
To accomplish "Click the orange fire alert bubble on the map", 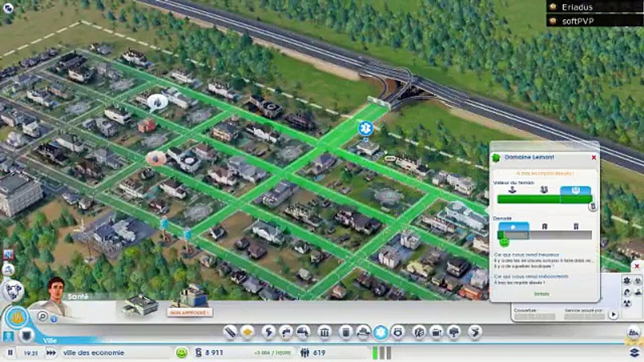I will pos(156,159).
